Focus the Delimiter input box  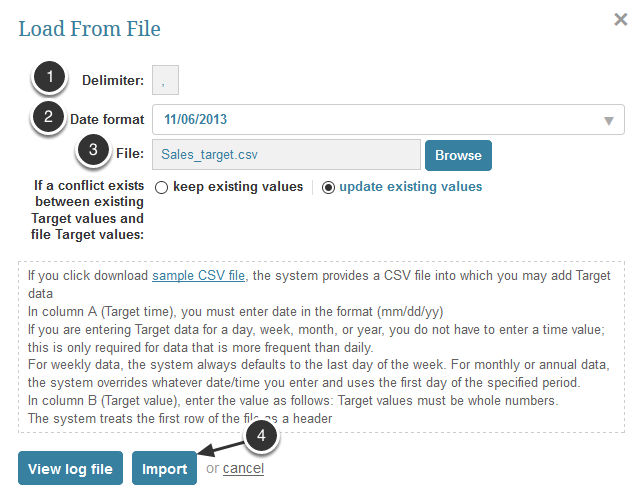pos(166,82)
